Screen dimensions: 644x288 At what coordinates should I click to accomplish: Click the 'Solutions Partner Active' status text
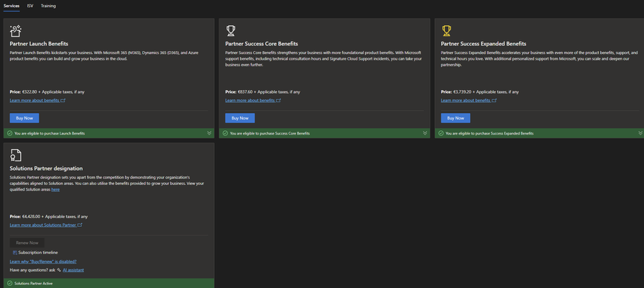(33, 284)
